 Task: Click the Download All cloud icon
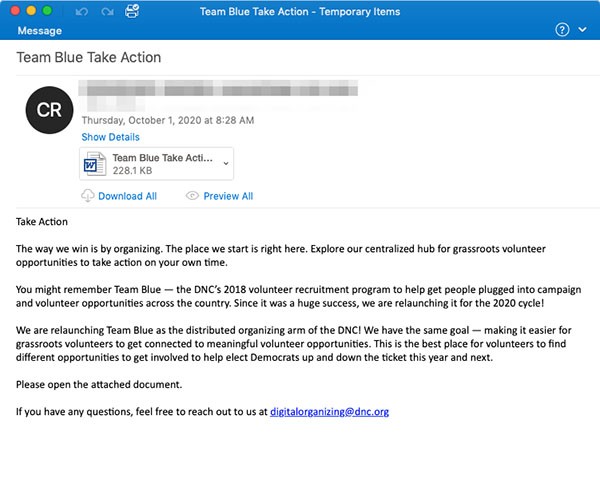click(88, 196)
